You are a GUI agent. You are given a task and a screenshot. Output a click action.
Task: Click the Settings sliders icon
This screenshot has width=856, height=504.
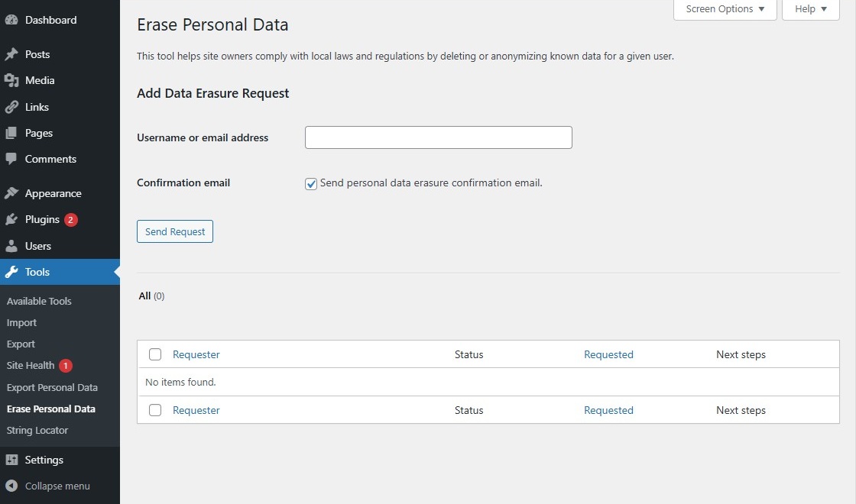click(11, 460)
